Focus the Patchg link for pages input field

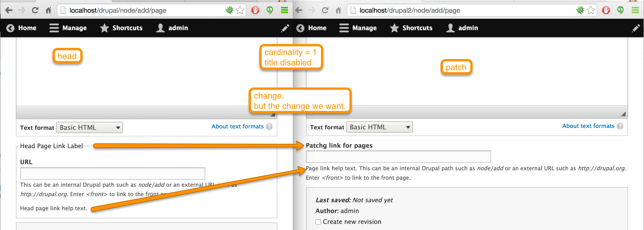[x=398, y=157]
